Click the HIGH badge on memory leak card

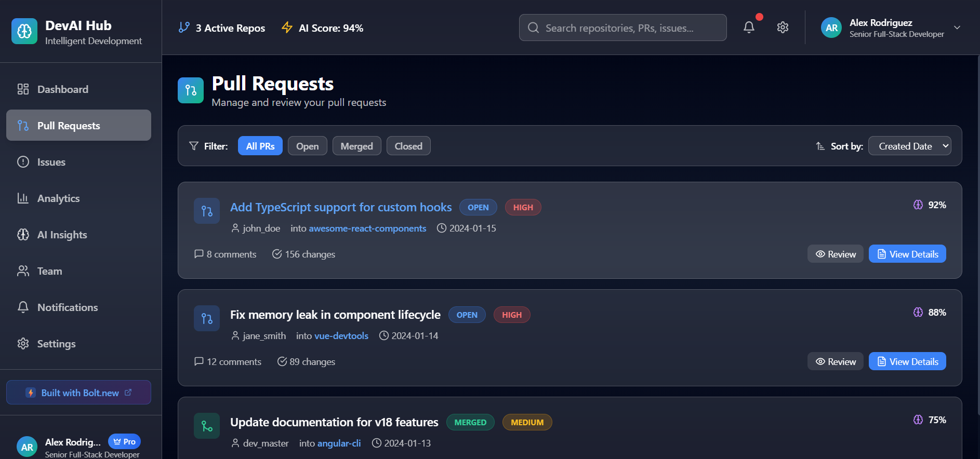pyautogui.click(x=512, y=315)
